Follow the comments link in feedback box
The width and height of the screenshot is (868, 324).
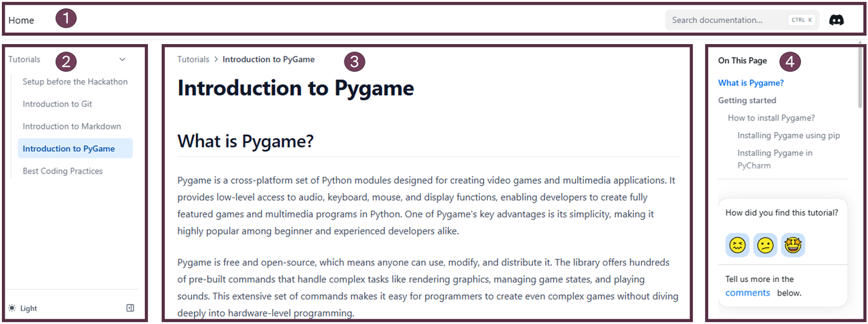click(748, 293)
